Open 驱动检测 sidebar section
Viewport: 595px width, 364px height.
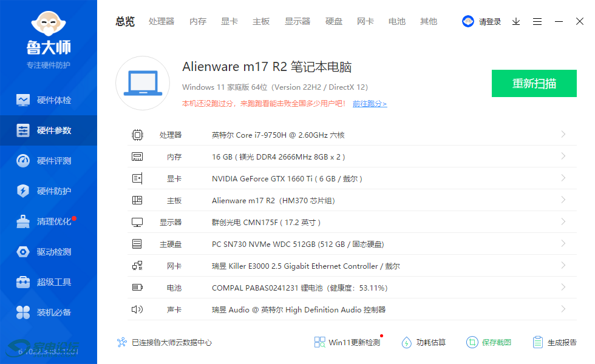pos(49,252)
